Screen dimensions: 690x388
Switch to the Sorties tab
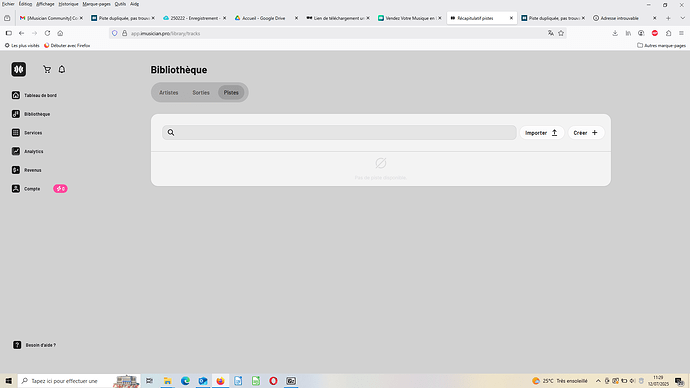201,93
